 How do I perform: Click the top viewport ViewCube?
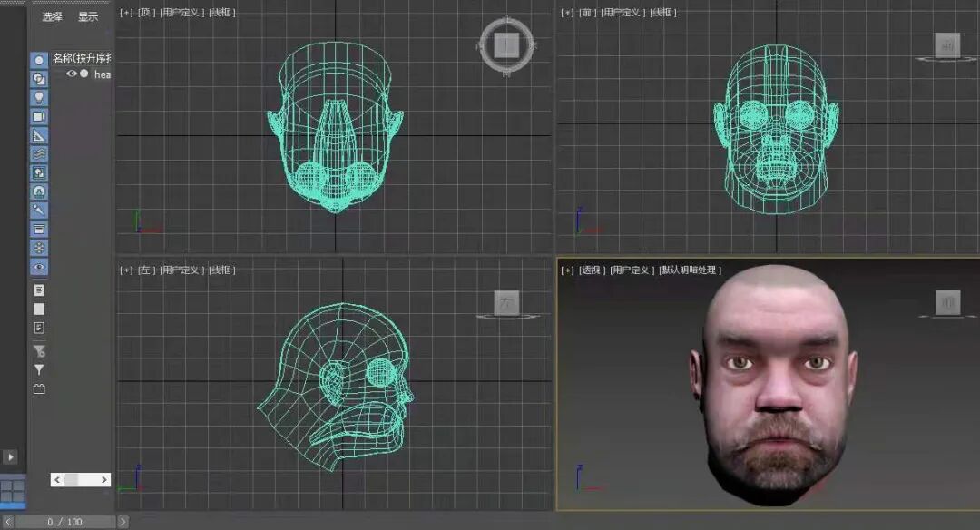point(506,45)
